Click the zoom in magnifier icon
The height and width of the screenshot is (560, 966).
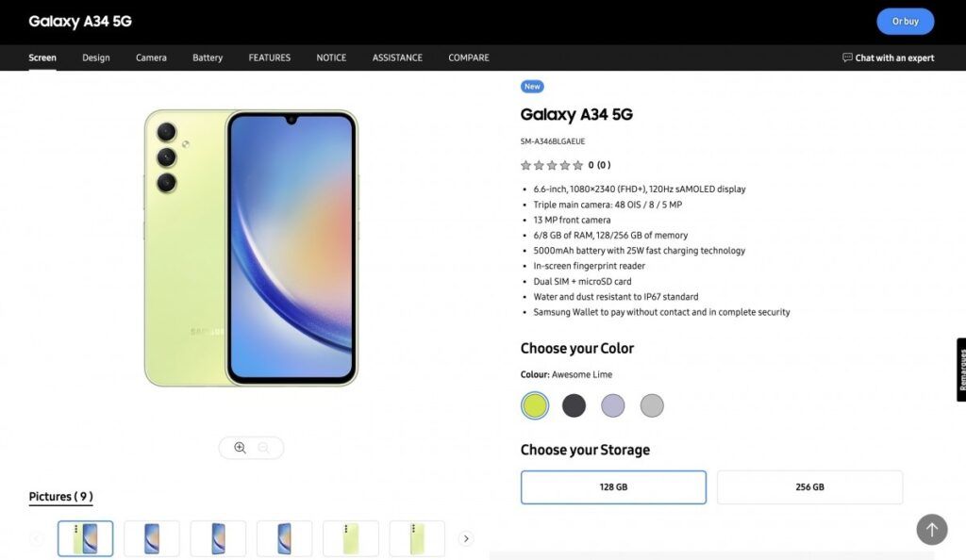(240, 448)
